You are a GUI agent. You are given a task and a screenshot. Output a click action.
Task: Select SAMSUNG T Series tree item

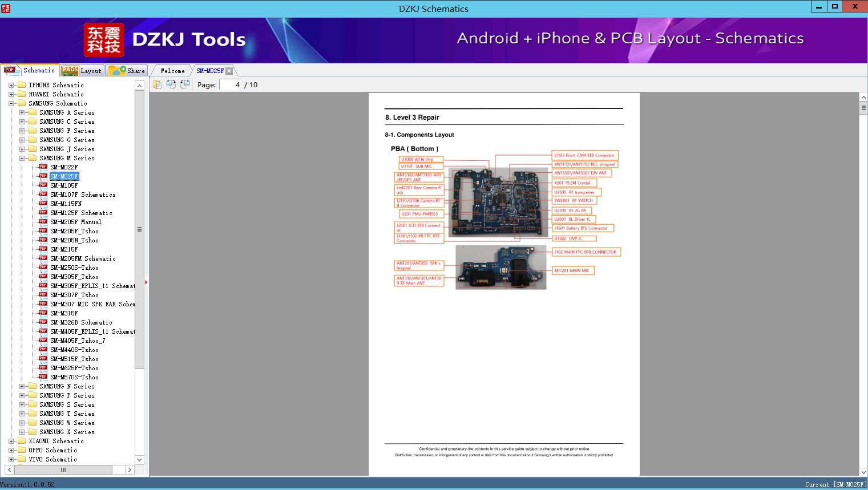click(x=67, y=414)
